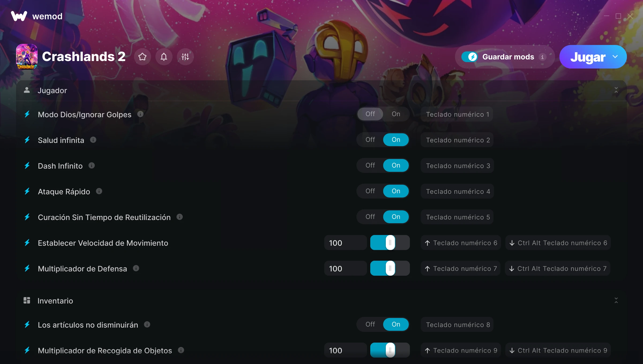Click the Crashlands 2 game thumbnail
643x364 pixels.
tap(27, 57)
